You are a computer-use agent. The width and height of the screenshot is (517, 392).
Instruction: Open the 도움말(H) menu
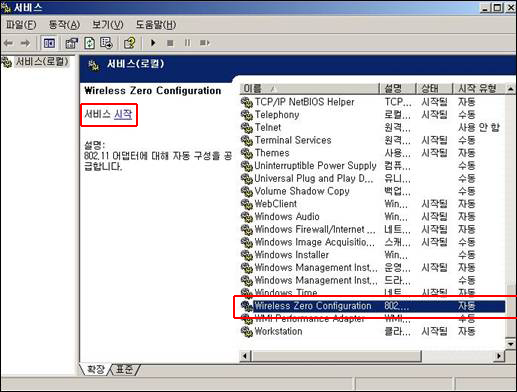156,25
